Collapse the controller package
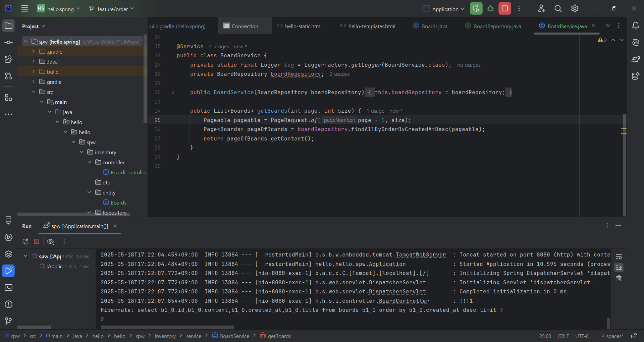The image size is (644, 342). tap(89, 162)
